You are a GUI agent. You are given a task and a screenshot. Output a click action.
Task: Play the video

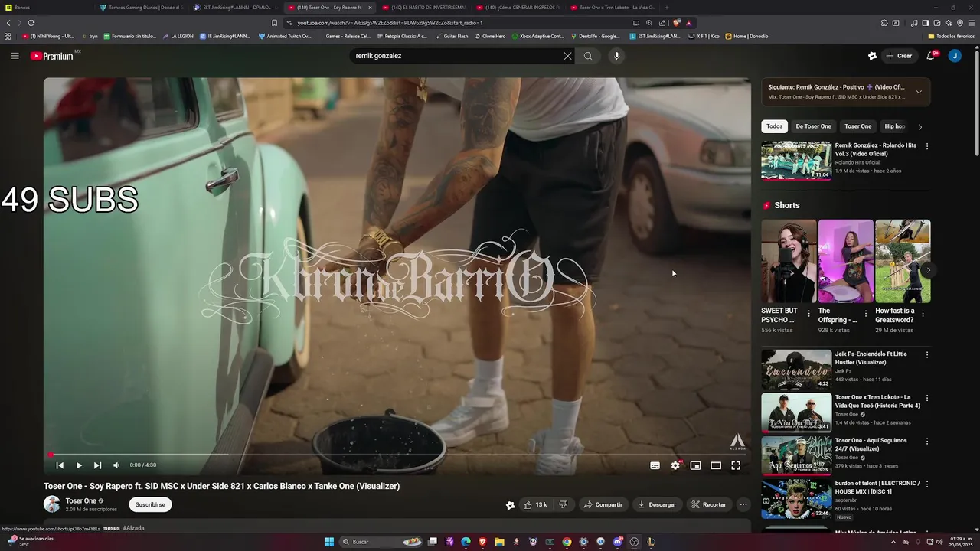[x=78, y=465]
